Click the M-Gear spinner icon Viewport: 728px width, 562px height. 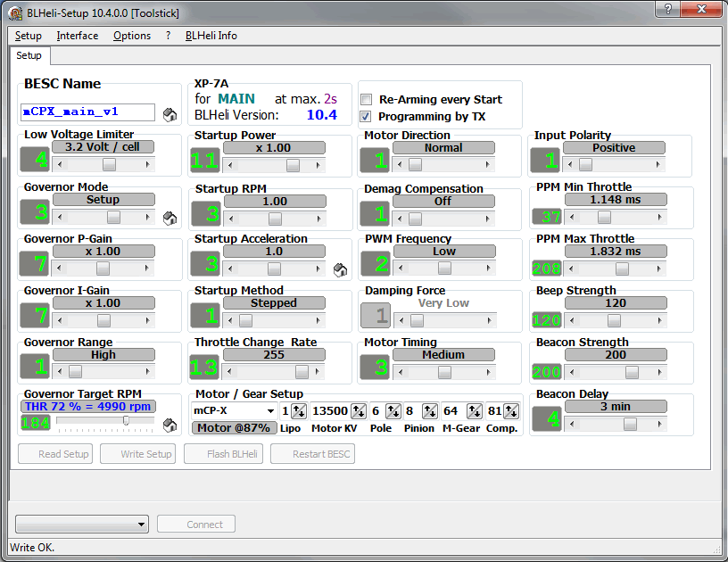coord(475,411)
